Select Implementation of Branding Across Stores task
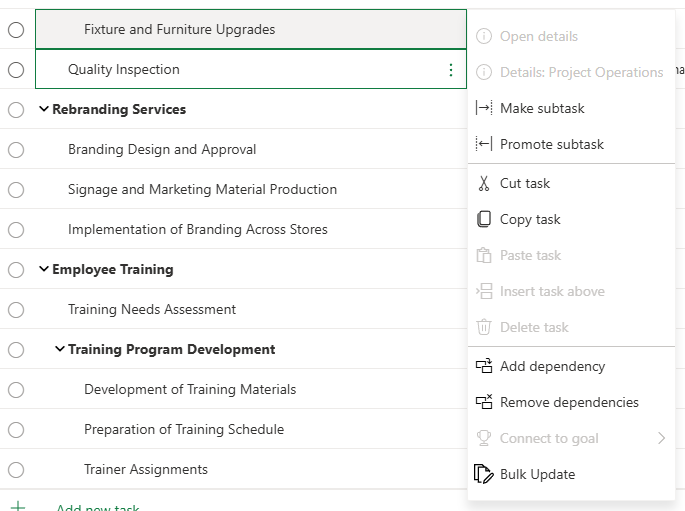 click(197, 229)
